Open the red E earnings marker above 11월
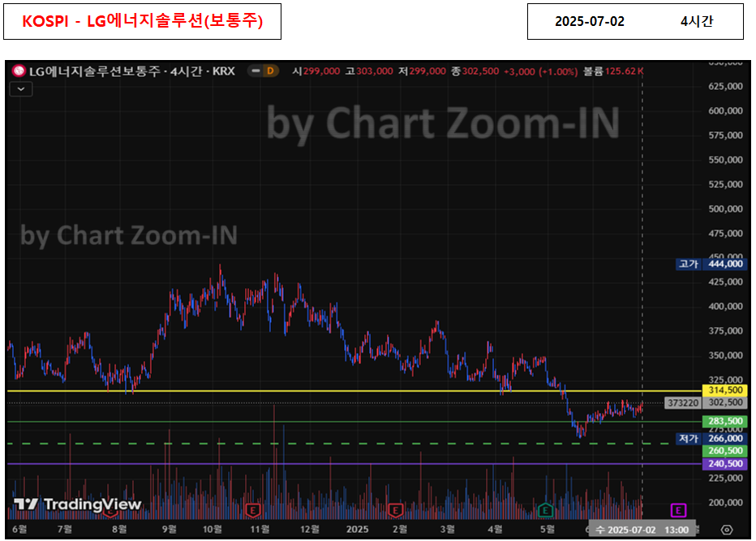The width and height of the screenshot is (756, 541). click(x=252, y=510)
